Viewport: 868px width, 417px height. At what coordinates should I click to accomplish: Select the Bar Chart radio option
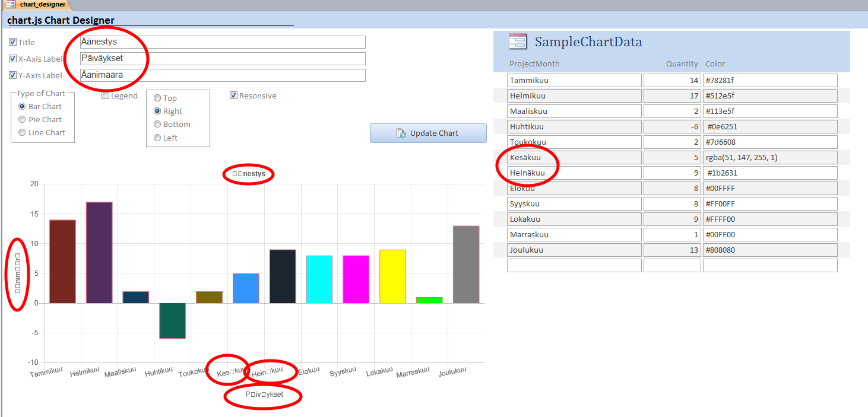pyautogui.click(x=22, y=106)
